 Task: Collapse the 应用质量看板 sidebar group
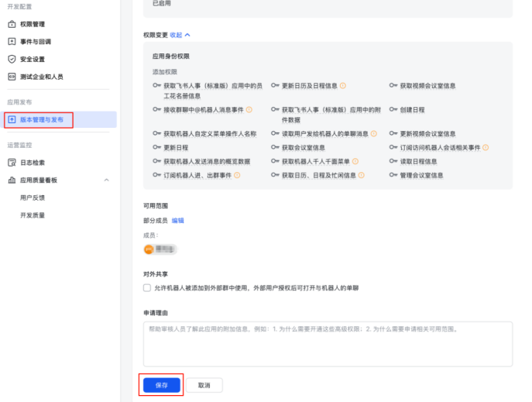click(x=106, y=180)
